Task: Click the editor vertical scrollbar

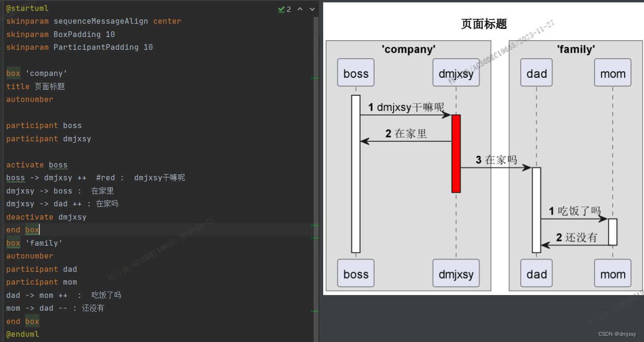Action: click(316, 179)
